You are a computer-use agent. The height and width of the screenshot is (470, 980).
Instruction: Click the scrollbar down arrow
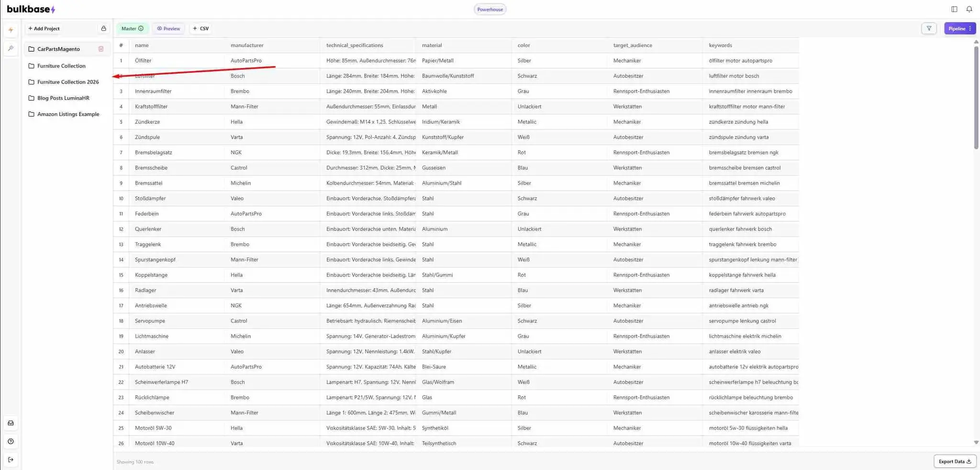coord(976,443)
